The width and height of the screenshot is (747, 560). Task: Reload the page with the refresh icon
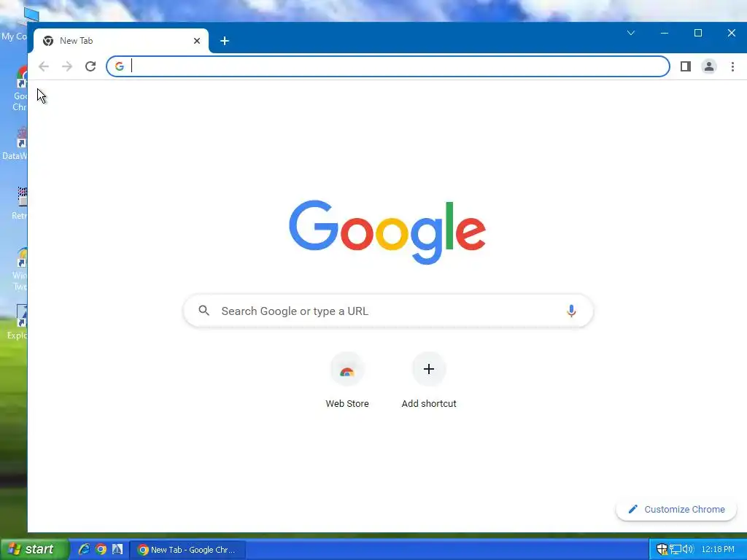(x=90, y=66)
